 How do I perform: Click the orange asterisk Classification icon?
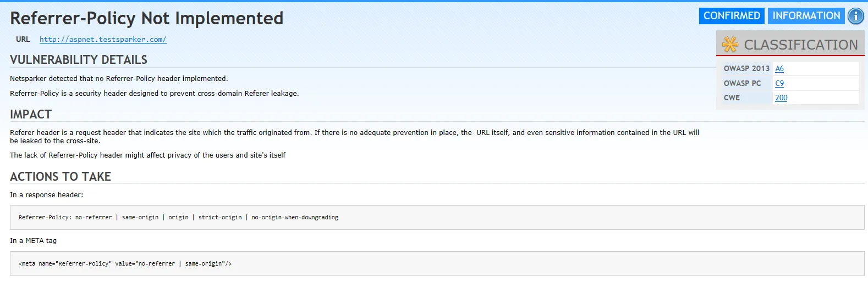pyautogui.click(x=730, y=44)
